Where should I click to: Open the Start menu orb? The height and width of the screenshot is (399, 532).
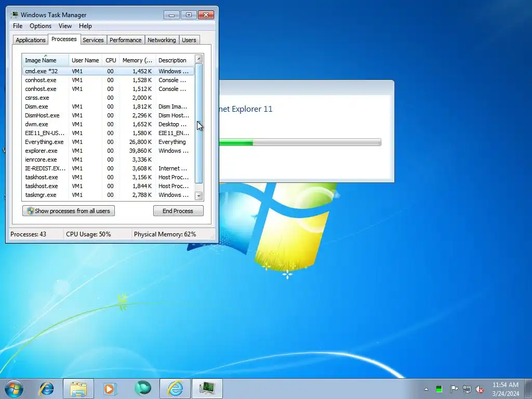(14, 389)
